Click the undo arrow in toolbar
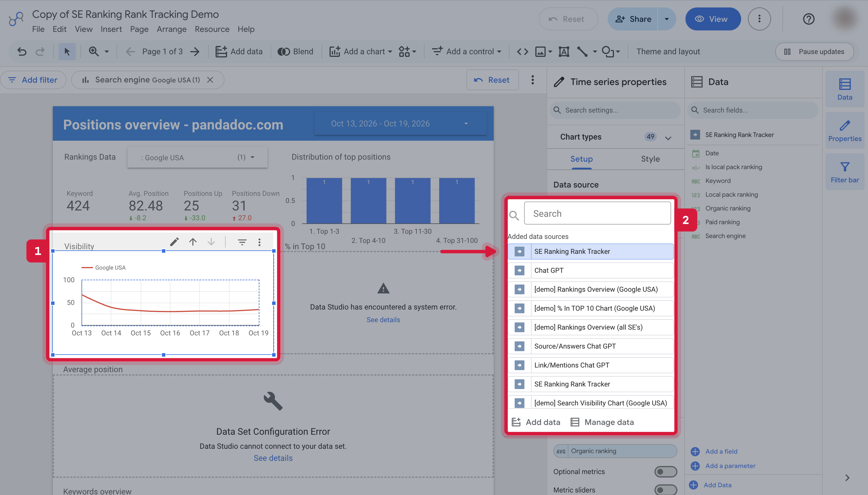This screenshot has width=868, height=495. 22,51
